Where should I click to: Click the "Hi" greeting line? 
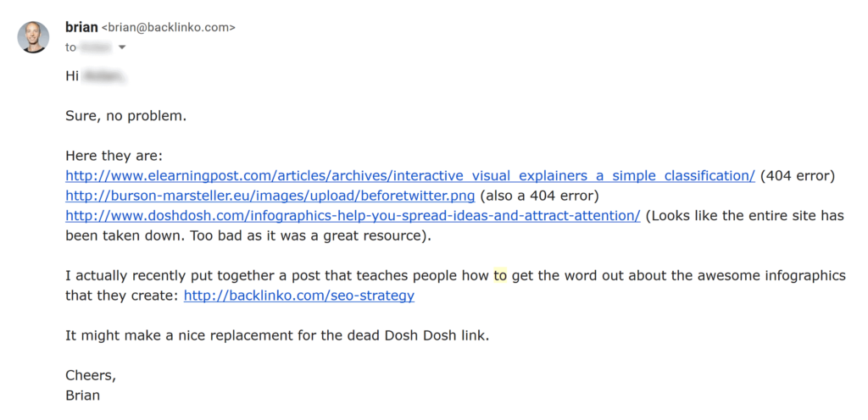(72, 76)
